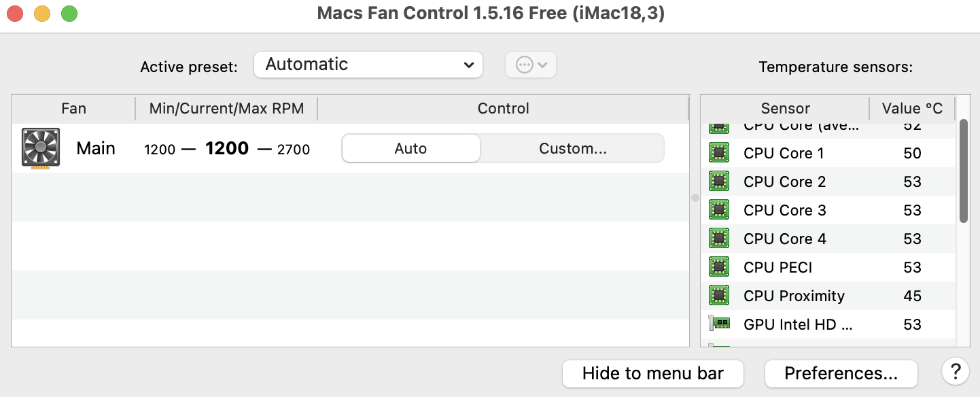980x397 pixels.
Task: Switch Main fan control to Custom
Action: pos(572,148)
